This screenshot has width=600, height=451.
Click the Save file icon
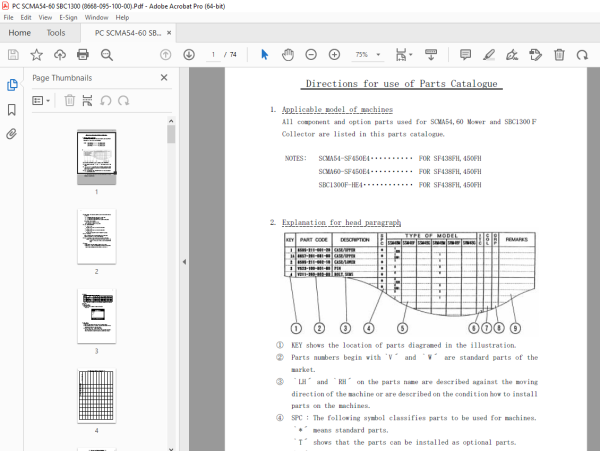point(13,55)
